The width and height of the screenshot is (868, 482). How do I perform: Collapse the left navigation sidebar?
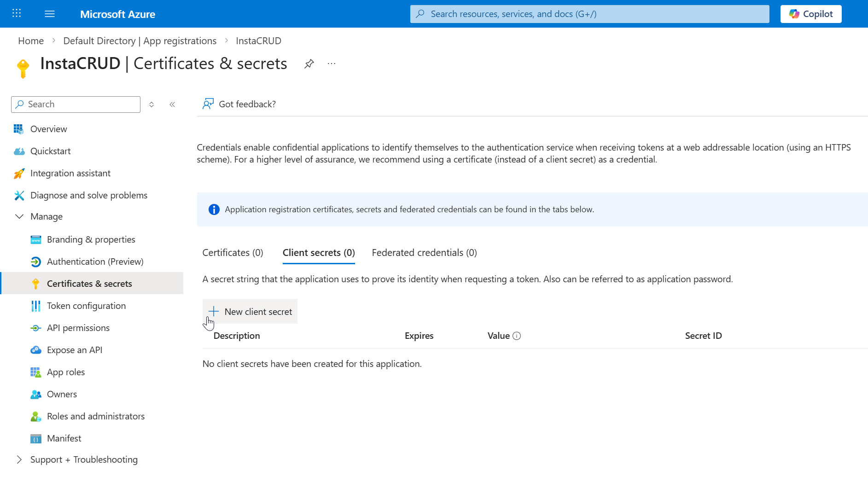tap(172, 104)
